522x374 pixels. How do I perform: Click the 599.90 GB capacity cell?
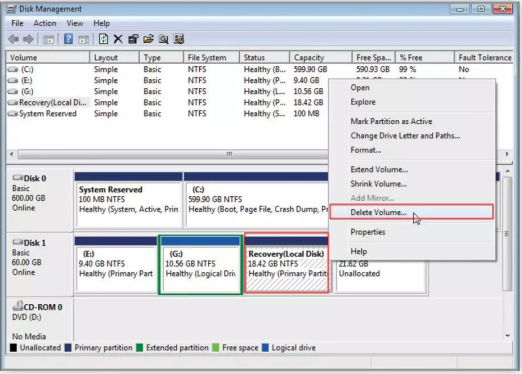pos(310,69)
